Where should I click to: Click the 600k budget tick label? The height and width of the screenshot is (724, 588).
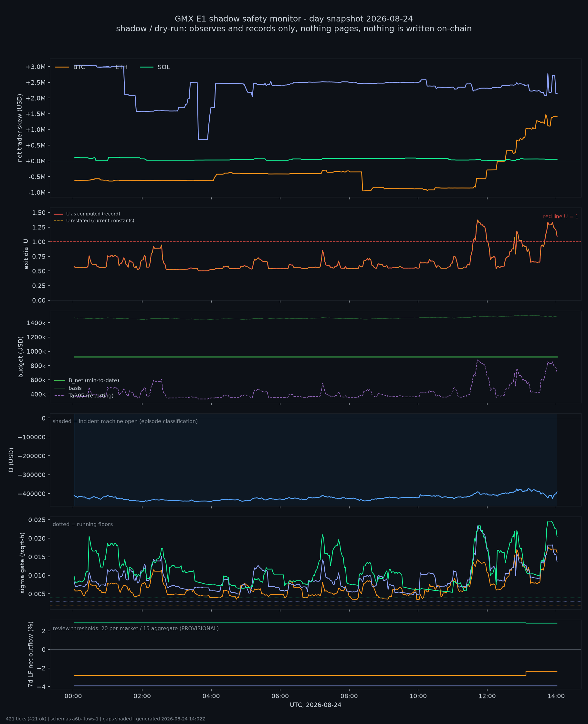(x=38, y=380)
